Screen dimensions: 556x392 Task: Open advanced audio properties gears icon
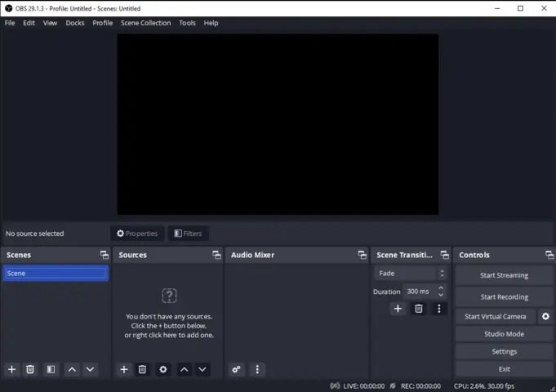236,369
